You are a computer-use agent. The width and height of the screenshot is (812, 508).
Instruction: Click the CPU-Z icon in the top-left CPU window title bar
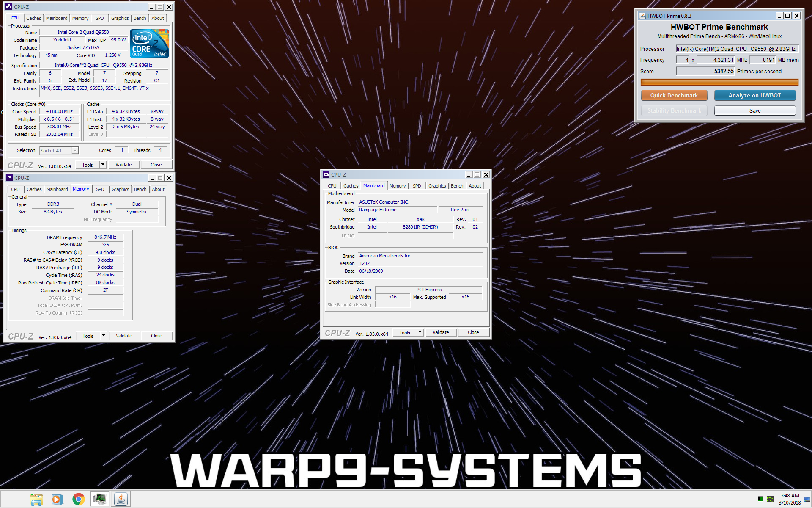[9, 7]
